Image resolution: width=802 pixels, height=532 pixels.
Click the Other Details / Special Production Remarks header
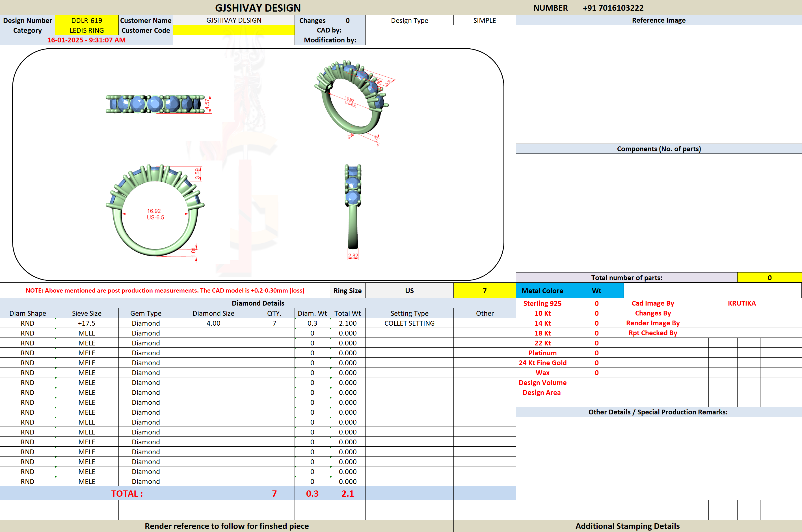658,412
